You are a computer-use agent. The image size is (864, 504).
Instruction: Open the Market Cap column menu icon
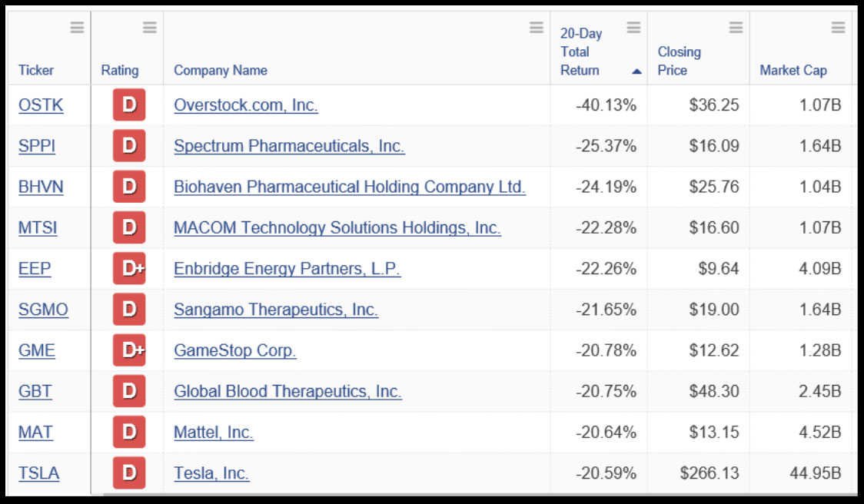[x=838, y=27]
